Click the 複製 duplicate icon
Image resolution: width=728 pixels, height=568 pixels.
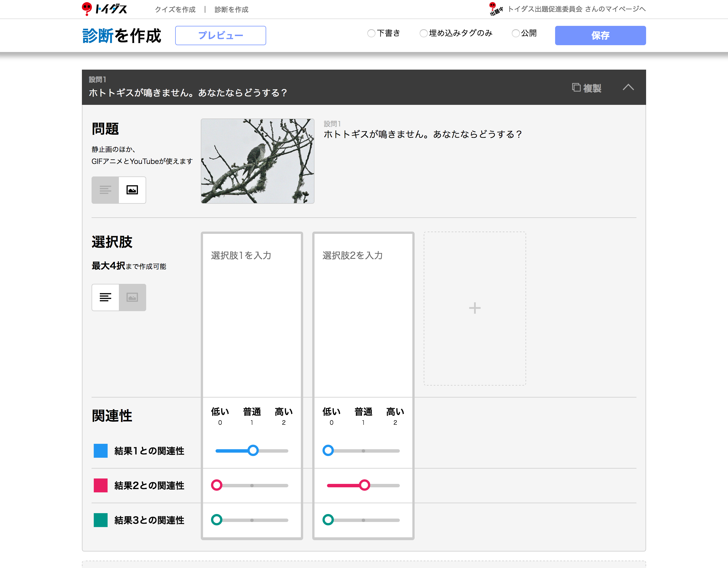point(576,88)
